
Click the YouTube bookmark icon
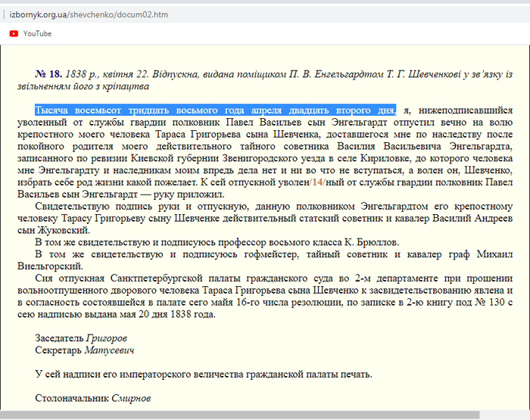[x=13, y=33]
